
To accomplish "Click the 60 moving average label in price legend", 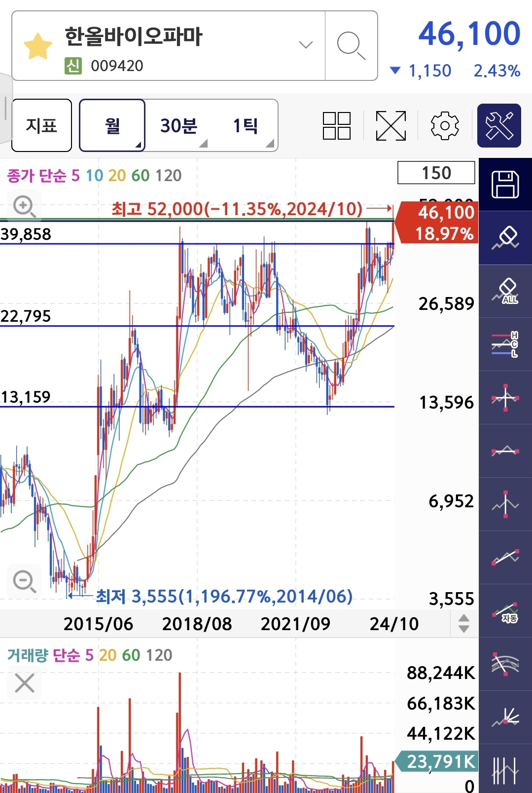I will 140,175.
